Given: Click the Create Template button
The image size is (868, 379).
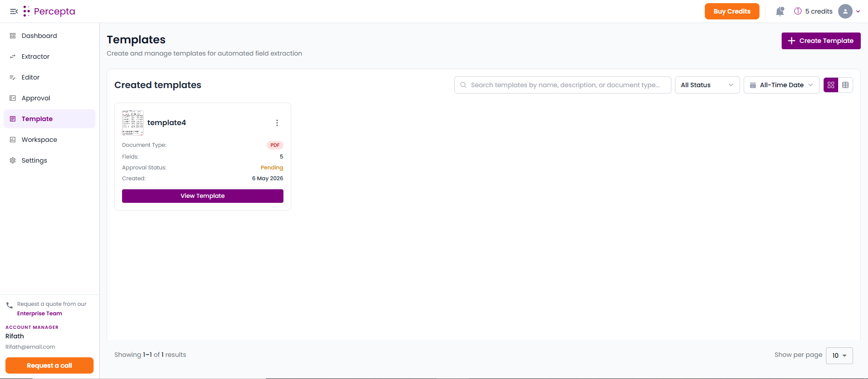Looking at the screenshot, I should [x=821, y=41].
